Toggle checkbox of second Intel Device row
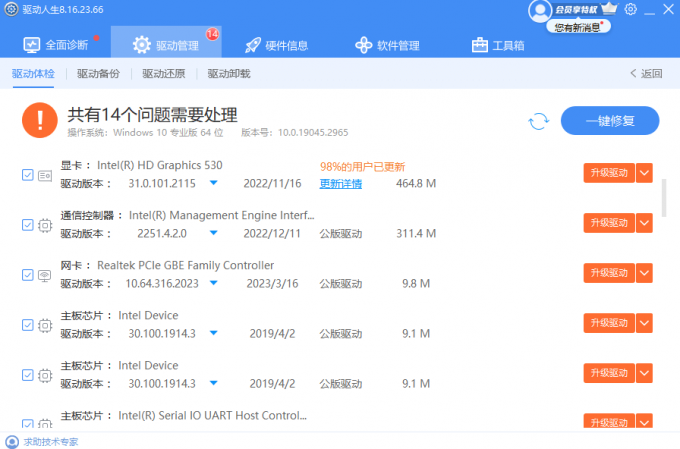The height and width of the screenshot is (449, 680). [x=28, y=375]
